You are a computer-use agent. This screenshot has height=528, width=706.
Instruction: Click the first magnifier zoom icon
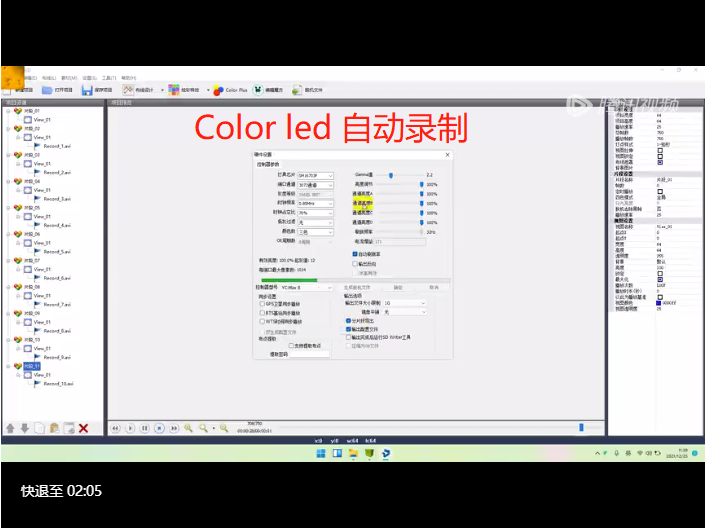[x=188, y=428]
